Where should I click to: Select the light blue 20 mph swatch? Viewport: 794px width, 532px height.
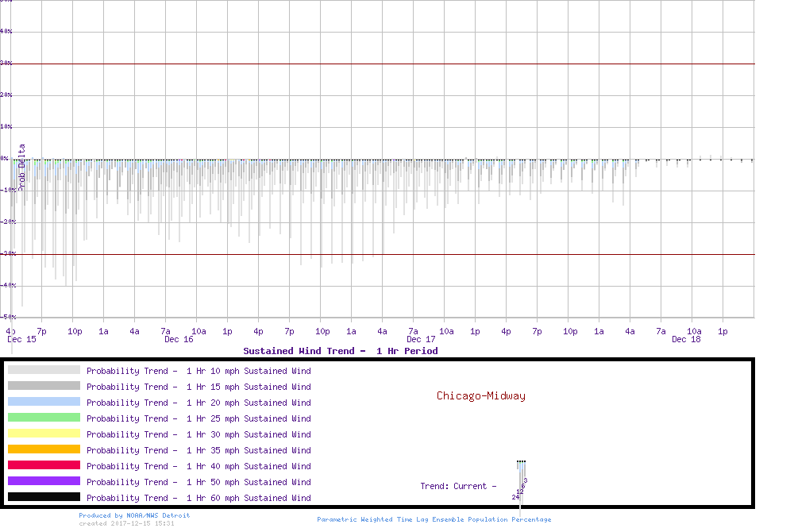[x=44, y=402]
